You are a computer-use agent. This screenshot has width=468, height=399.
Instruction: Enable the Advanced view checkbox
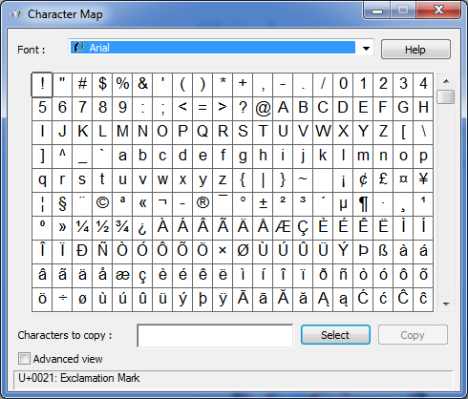[24, 359]
